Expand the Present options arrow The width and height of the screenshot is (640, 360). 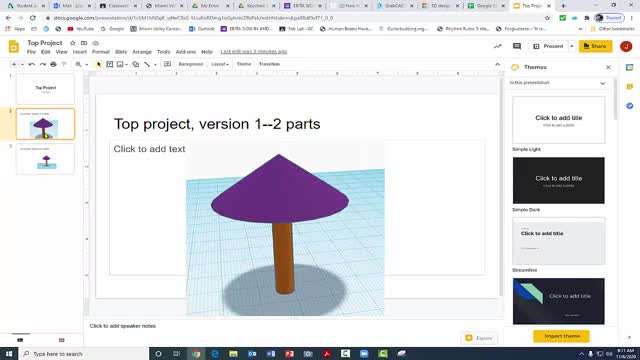coord(571,46)
